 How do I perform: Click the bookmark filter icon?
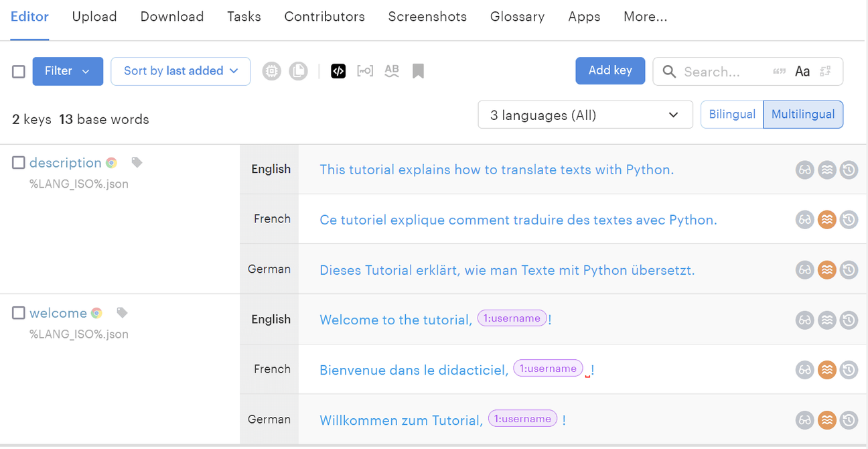418,70
